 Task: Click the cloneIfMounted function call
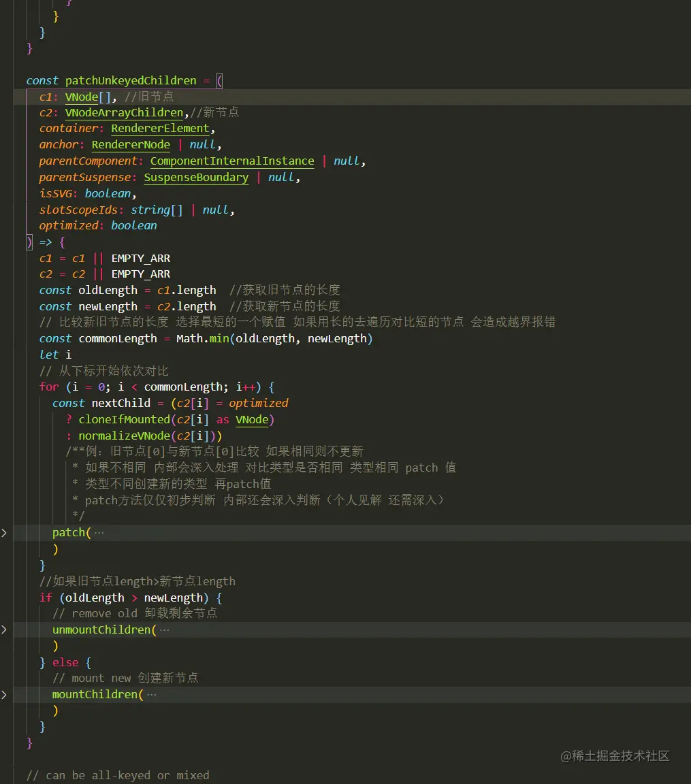pyautogui.click(x=124, y=419)
